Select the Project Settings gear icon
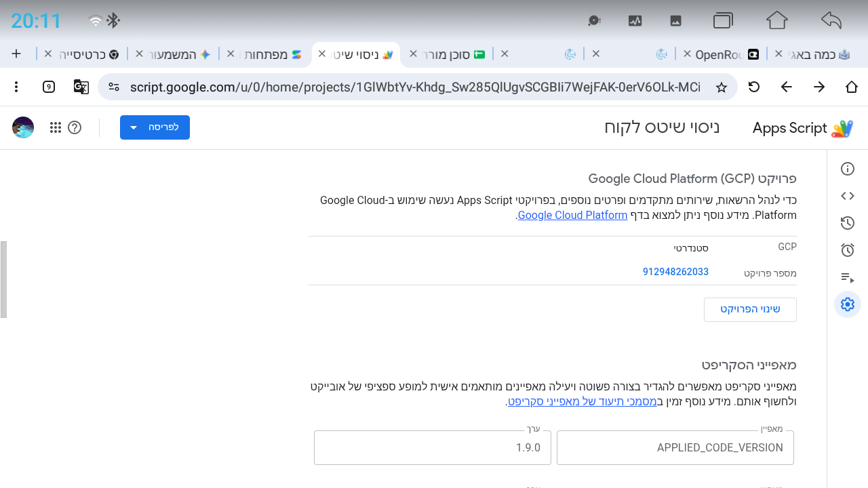This screenshot has height=488, width=868. (847, 304)
